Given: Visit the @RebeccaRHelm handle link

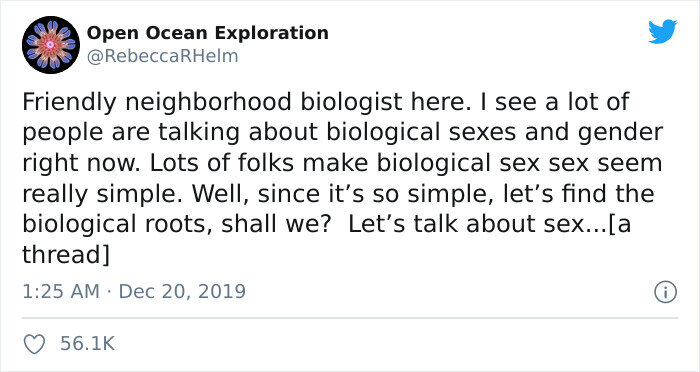Looking at the screenshot, I should [162, 56].
